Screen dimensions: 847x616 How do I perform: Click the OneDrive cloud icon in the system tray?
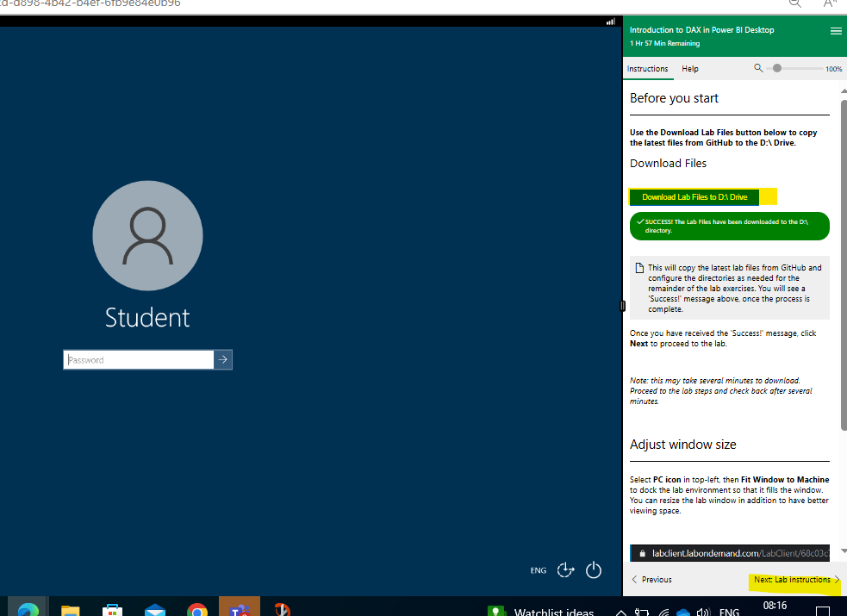point(682,612)
